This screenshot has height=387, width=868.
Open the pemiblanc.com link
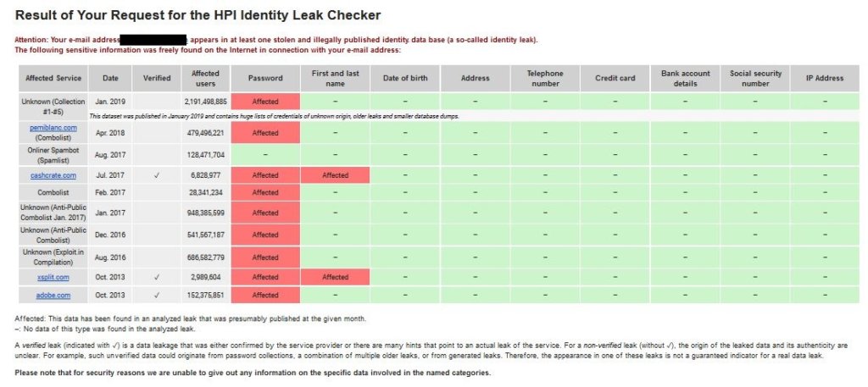pyautogui.click(x=52, y=127)
